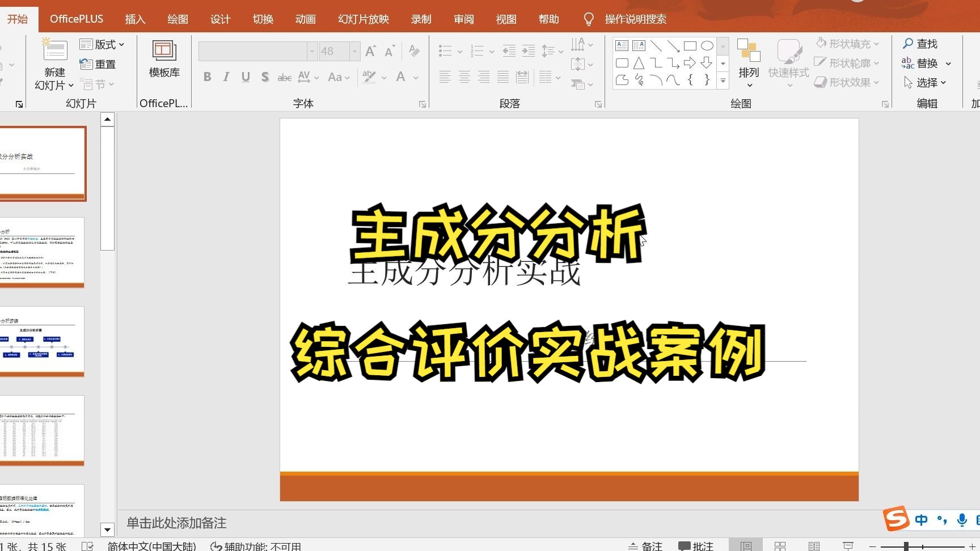Click the font color A button
Screen dimensions: 980x551
pyautogui.click(x=401, y=77)
